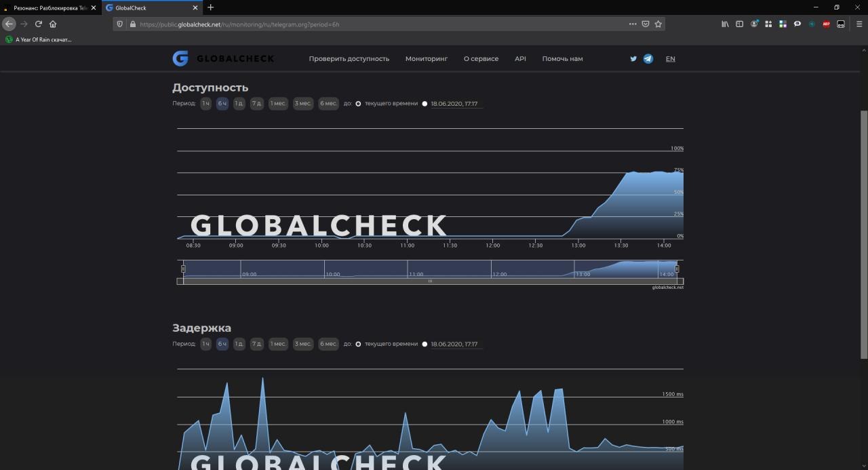The height and width of the screenshot is (470, 868).
Task: Select the date radio under Доступность
Action: pyautogui.click(x=425, y=104)
